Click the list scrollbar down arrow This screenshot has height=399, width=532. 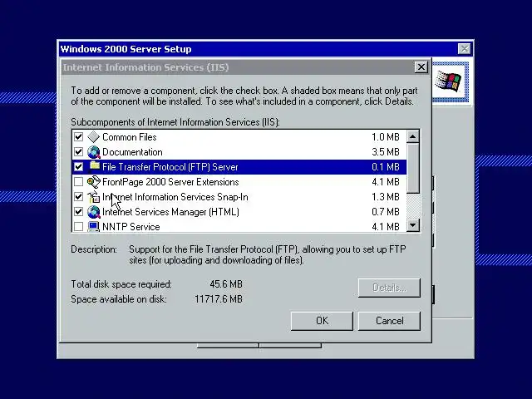click(413, 225)
